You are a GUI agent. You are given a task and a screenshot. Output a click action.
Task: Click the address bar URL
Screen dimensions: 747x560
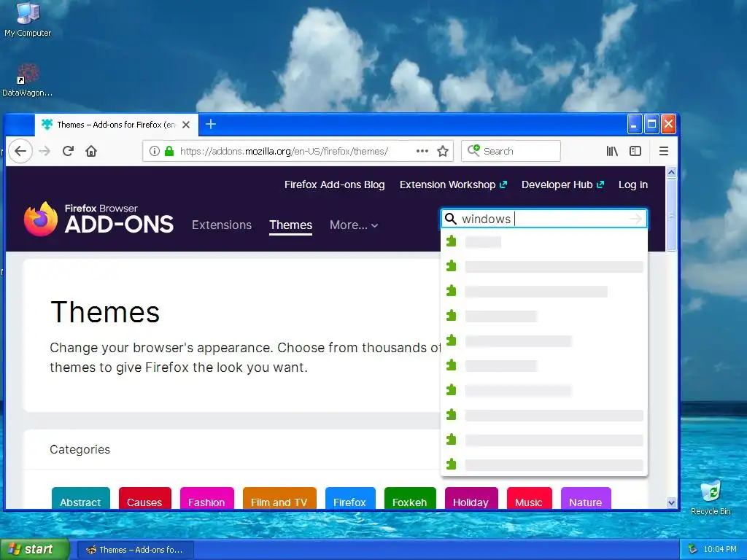[x=284, y=151]
